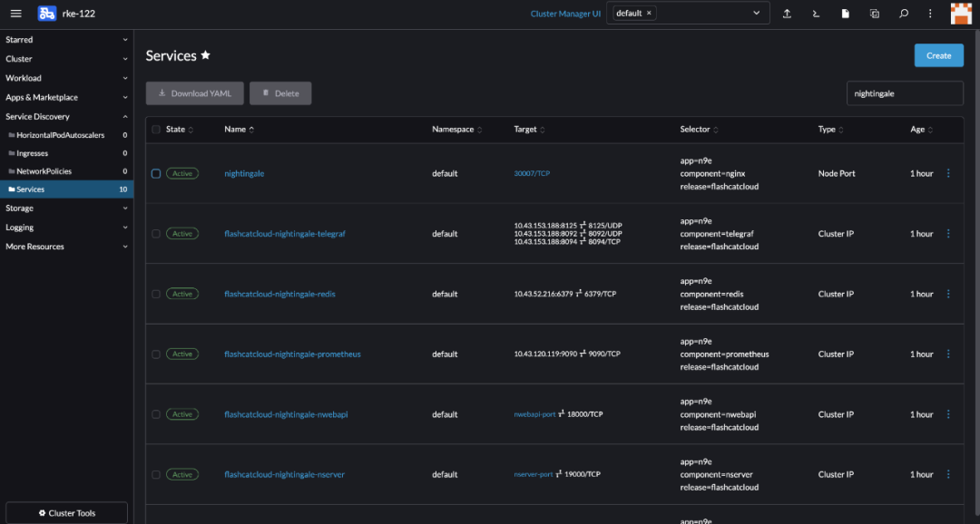Select the flashcatcloud-nightingale-redis row checkbox
Viewport: 980px width, 524px height.
click(x=156, y=294)
